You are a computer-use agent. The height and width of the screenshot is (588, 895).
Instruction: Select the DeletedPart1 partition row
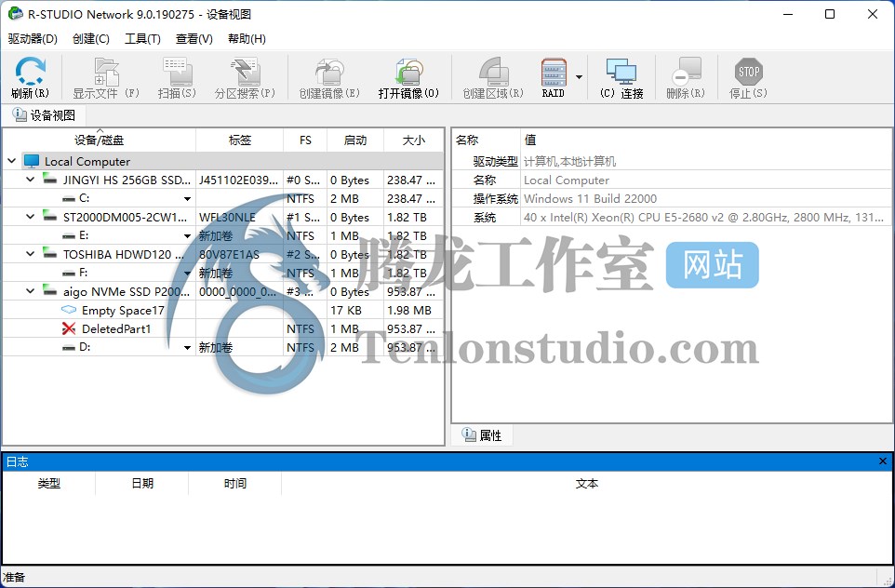(222, 328)
